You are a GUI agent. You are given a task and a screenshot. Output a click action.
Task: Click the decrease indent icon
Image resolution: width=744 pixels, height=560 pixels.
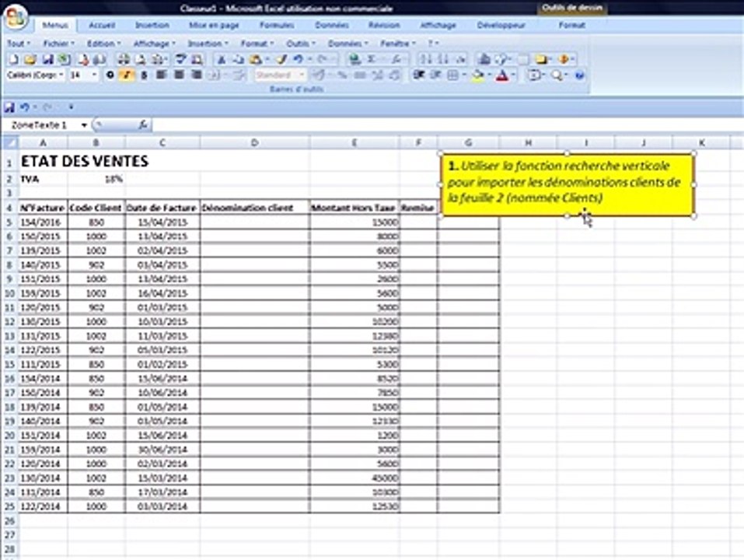pyautogui.click(x=418, y=75)
